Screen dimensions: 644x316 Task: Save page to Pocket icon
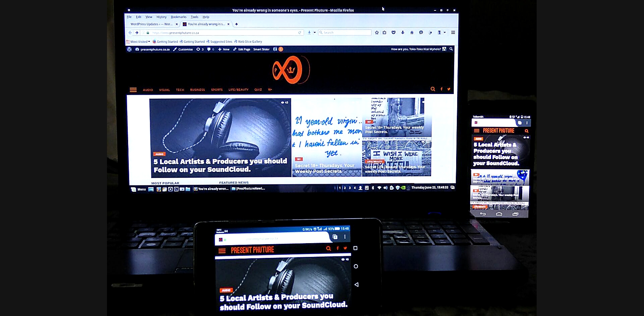click(x=393, y=33)
